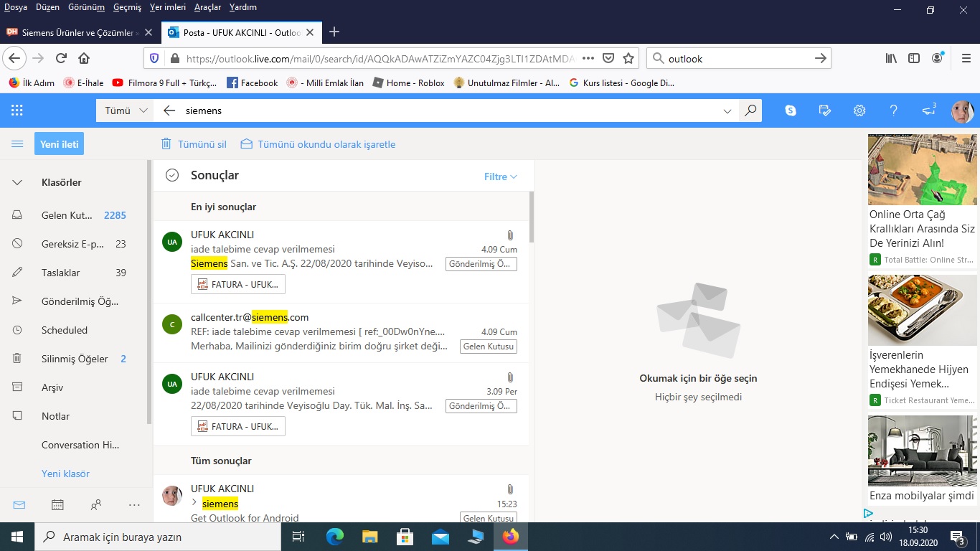Toggle the hamburger navigation pane
The height and width of the screenshot is (551, 980).
pyautogui.click(x=17, y=144)
